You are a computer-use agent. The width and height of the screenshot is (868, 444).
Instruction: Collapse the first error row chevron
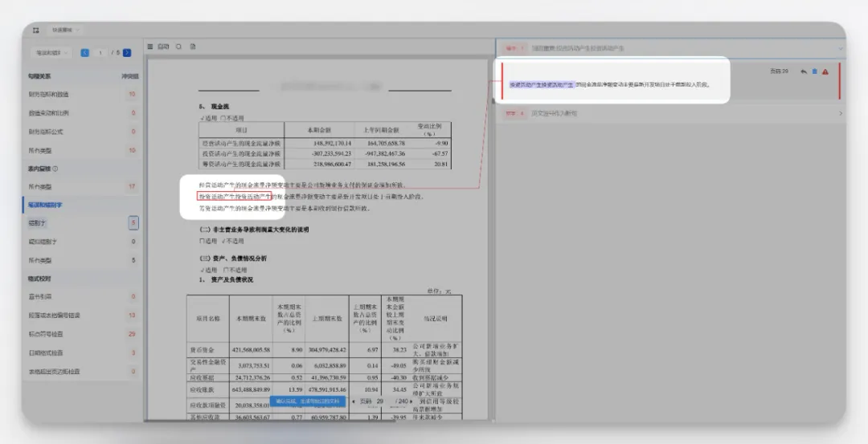point(840,48)
